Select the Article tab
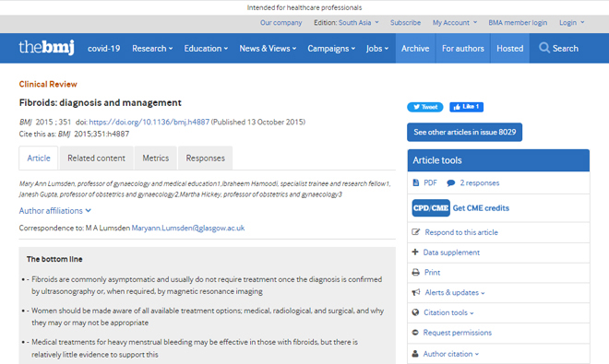Viewport: 609px width, 364px height. pyautogui.click(x=39, y=158)
